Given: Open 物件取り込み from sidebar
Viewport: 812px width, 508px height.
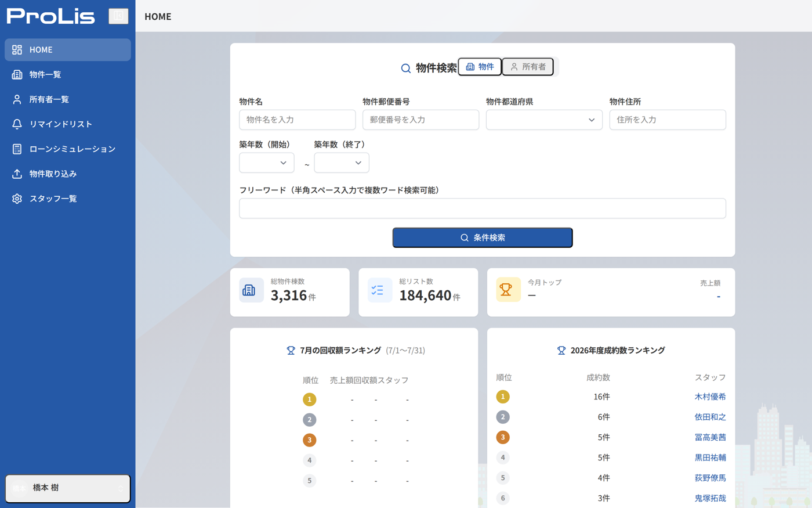Looking at the screenshot, I should [68, 174].
